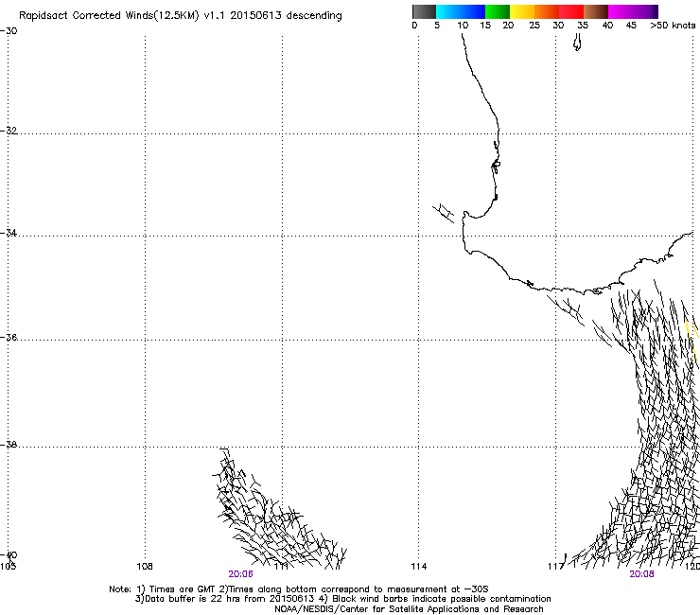Click the '108' longitude axis label
The width and height of the screenshot is (700, 615).
point(145,567)
